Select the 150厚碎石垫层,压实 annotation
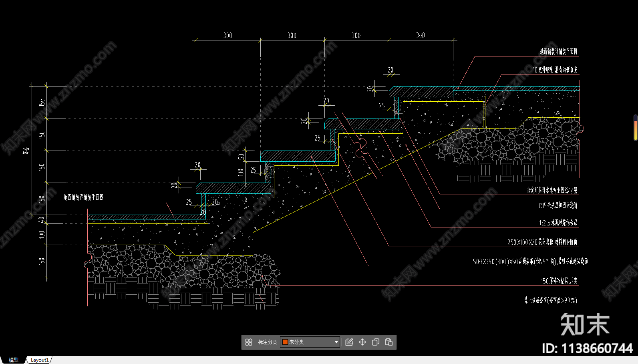 pos(559,281)
